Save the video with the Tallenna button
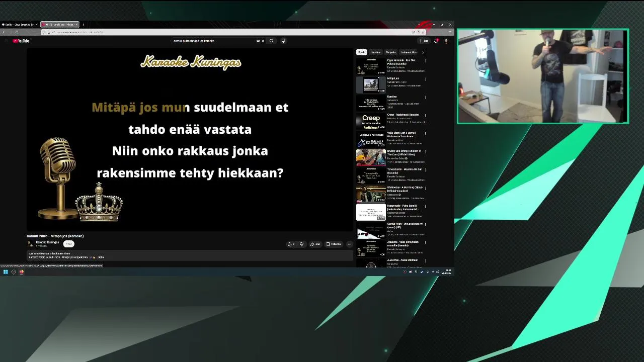Screen dimensions: 644x362 (334, 244)
